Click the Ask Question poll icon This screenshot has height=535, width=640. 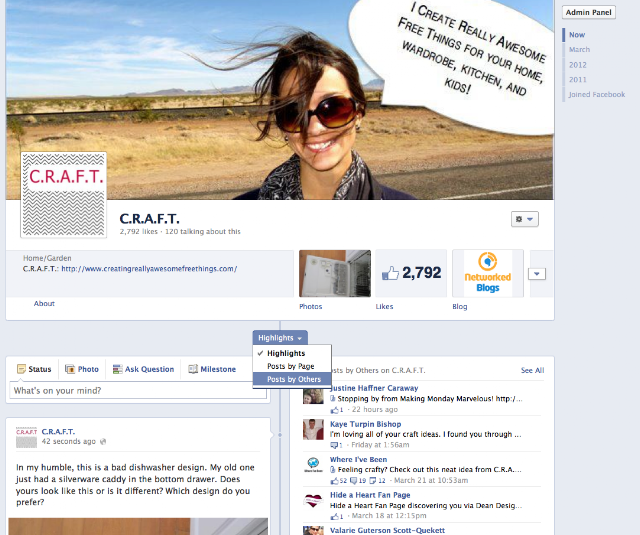118,369
